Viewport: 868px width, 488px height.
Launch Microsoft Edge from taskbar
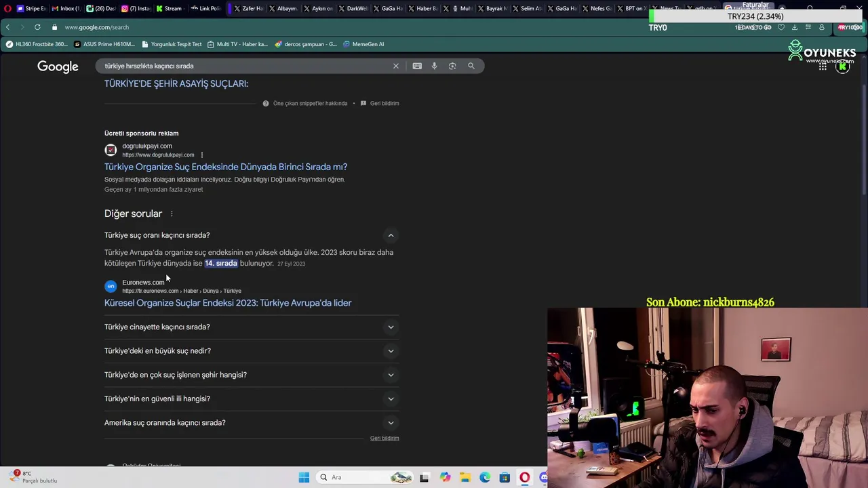point(485,477)
